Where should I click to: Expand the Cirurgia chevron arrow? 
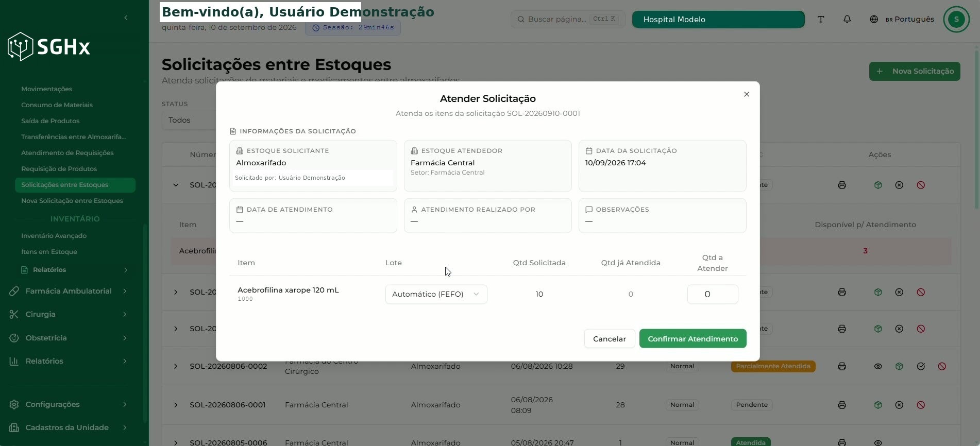click(125, 315)
